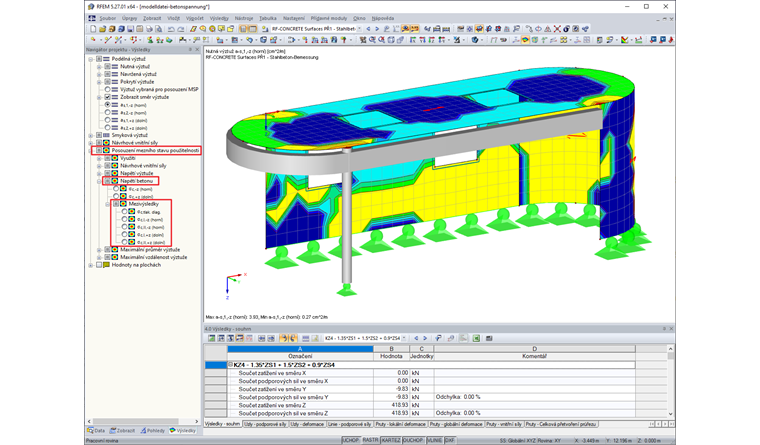Toggle the Zobrazit směr výztuže checkbox
760x445 pixels.
108,97
